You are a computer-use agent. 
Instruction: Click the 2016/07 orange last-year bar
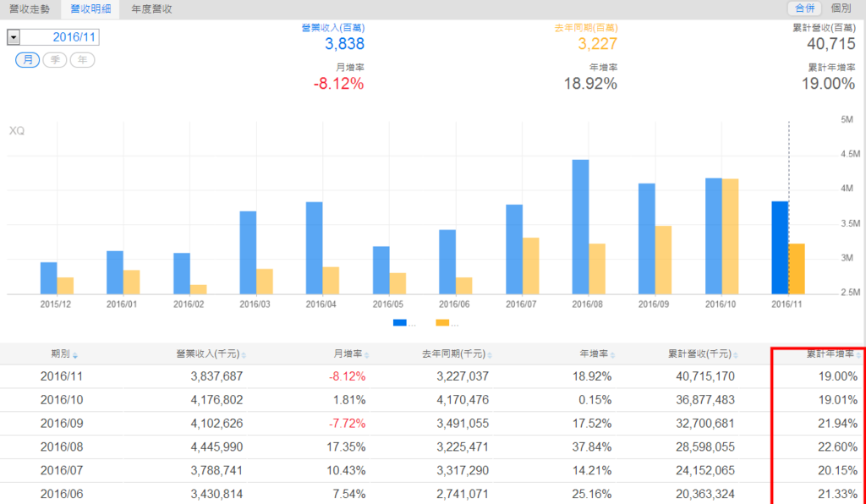coord(531,266)
